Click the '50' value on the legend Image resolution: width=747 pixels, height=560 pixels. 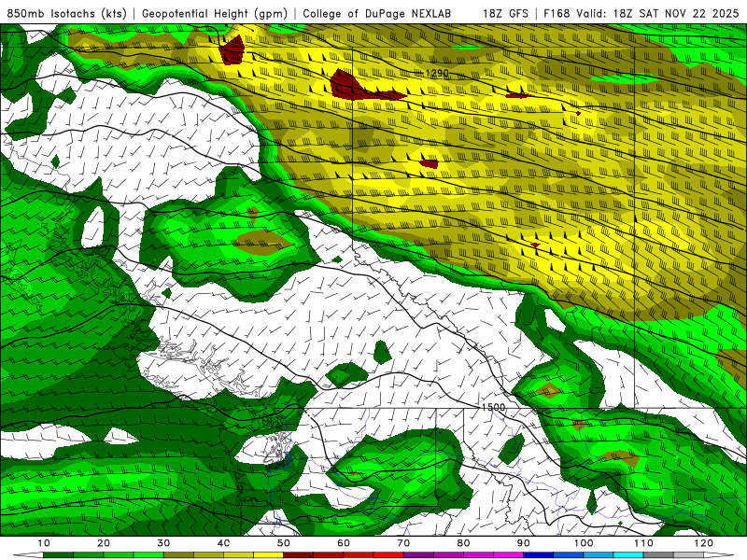point(284,543)
